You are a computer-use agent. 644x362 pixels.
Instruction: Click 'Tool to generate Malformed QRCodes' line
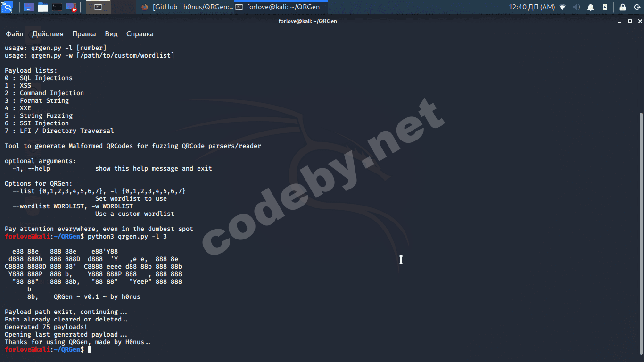point(133,146)
